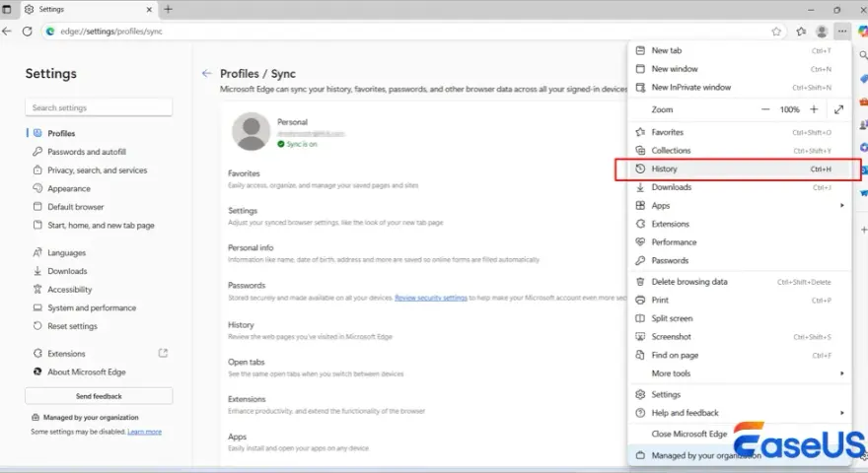Increase zoom with plus button

814,109
